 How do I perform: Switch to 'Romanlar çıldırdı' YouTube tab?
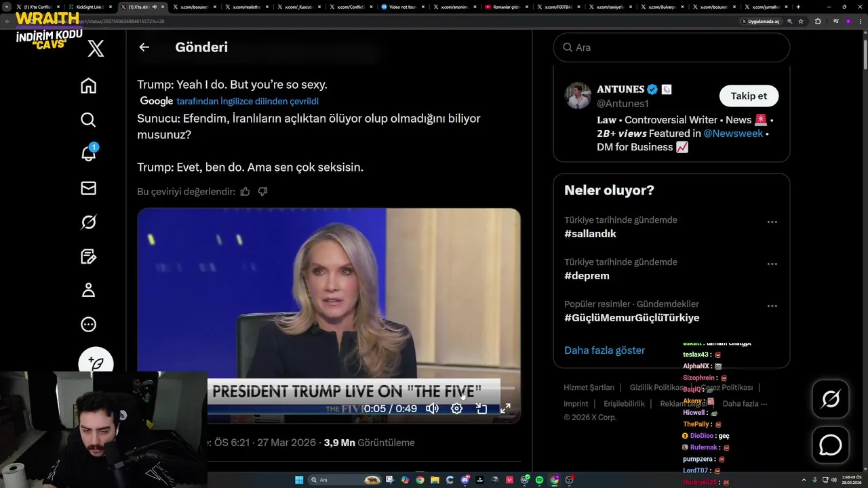pyautogui.click(x=509, y=7)
